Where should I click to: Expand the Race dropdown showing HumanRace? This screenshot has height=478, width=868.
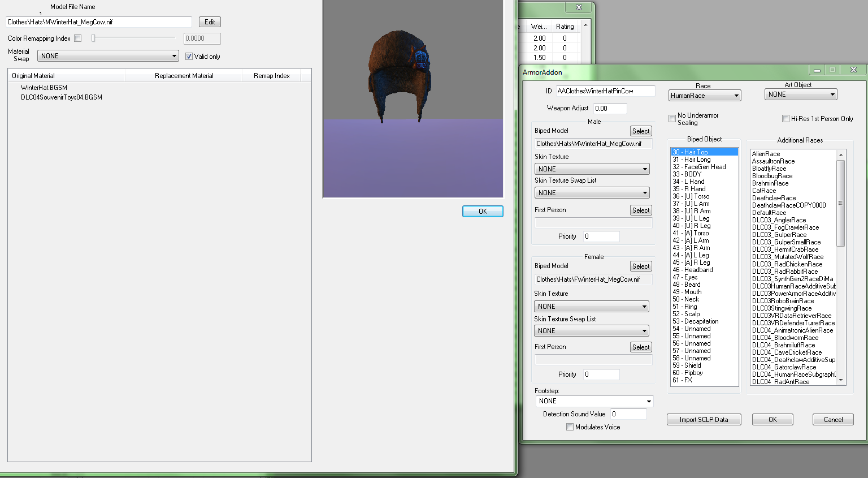(x=705, y=96)
